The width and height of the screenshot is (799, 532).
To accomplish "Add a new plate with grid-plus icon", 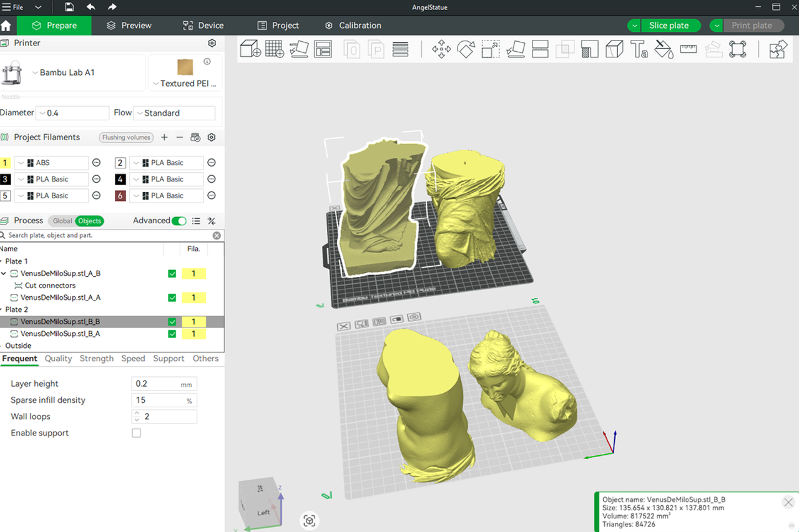I will pos(275,49).
